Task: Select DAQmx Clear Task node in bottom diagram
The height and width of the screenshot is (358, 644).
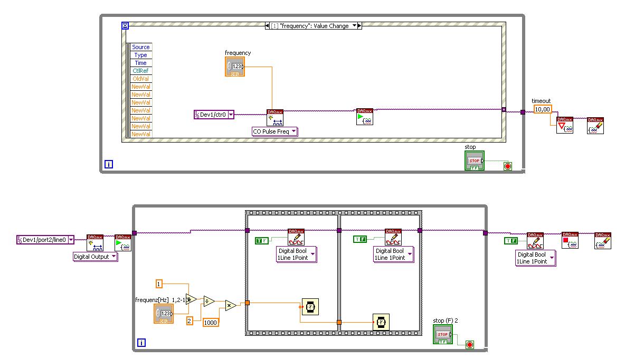Action: pos(603,240)
